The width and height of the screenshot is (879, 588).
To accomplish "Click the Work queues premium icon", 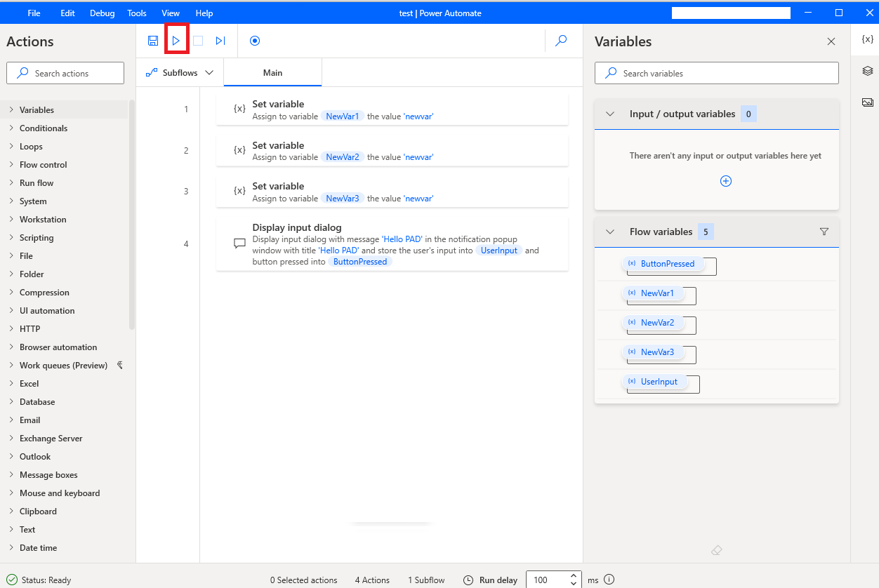I will [120, 365].
